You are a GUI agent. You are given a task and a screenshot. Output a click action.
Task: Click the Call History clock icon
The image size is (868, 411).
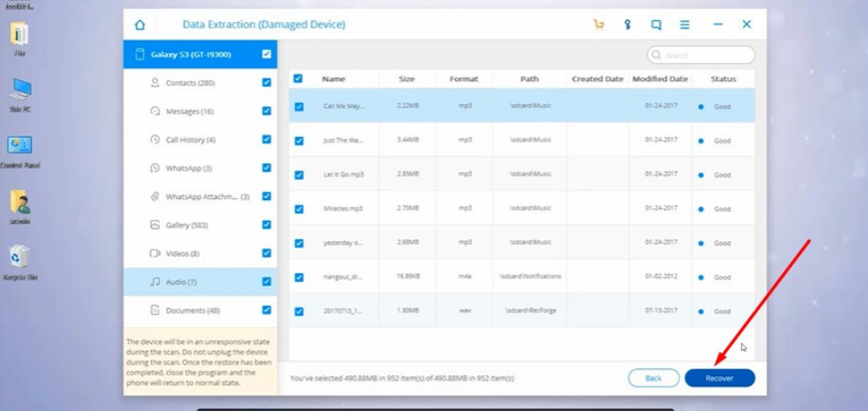155,140
